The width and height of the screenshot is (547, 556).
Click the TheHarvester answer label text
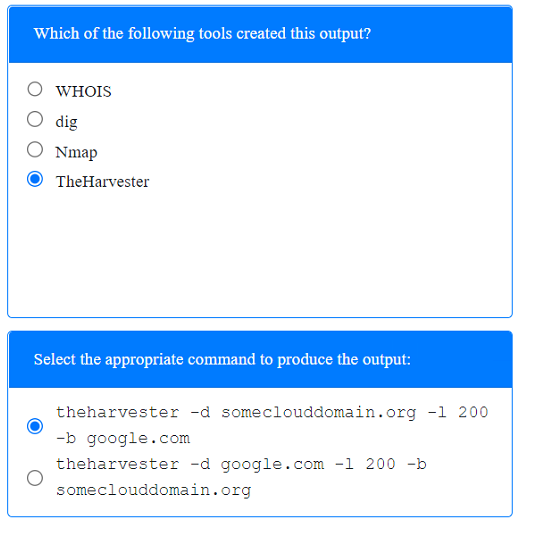pos(102,182)
